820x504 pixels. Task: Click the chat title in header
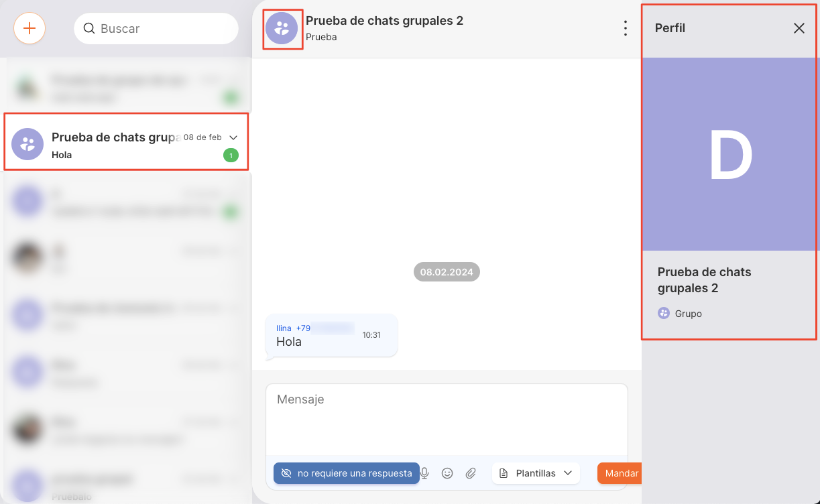[384, 21]
